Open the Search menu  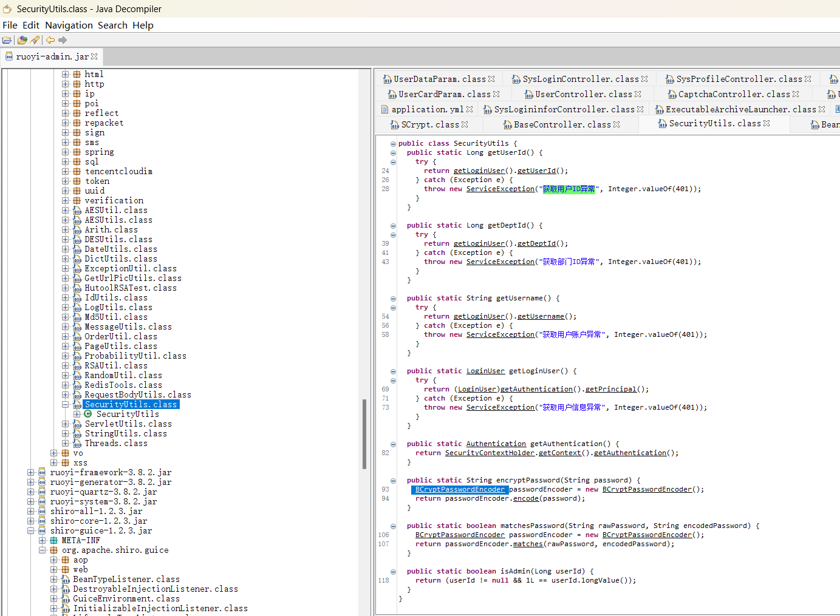pos(112,25)
